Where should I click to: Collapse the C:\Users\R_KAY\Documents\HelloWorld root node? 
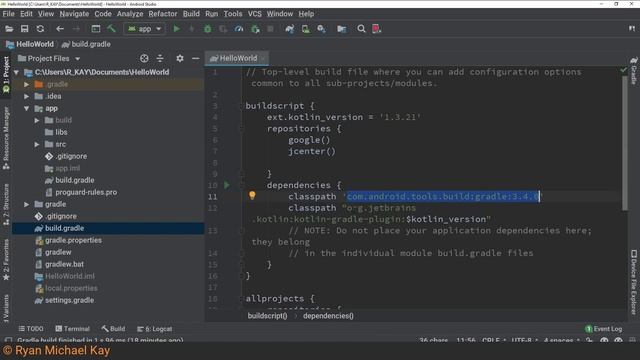(x=16, y=73)
